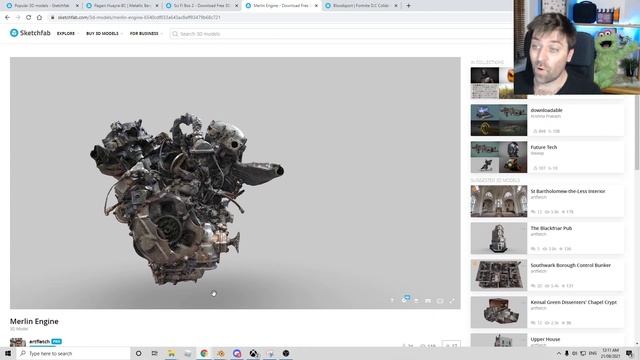Switch to the Bloodsport Fortnite tab

(361, 6)
